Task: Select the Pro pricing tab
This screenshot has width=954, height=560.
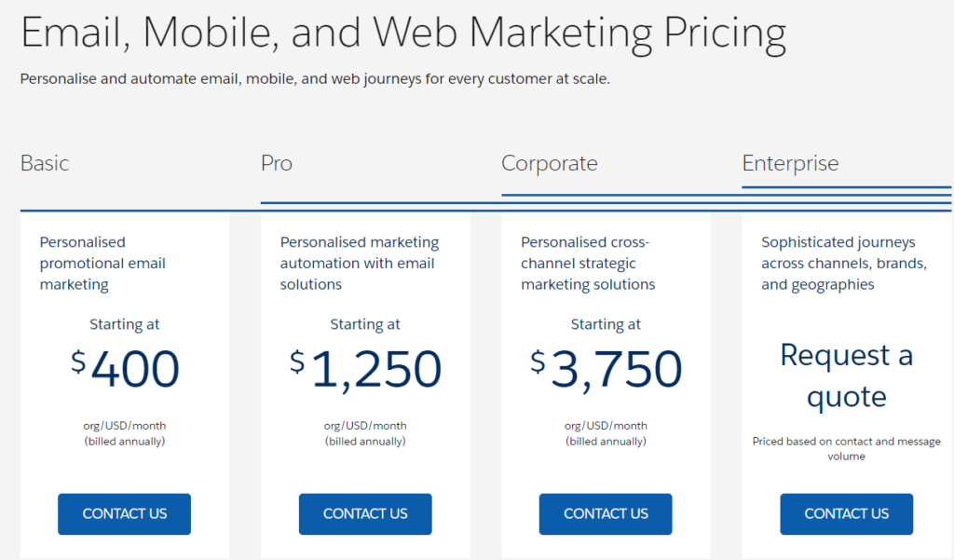Action: point(276,163)
